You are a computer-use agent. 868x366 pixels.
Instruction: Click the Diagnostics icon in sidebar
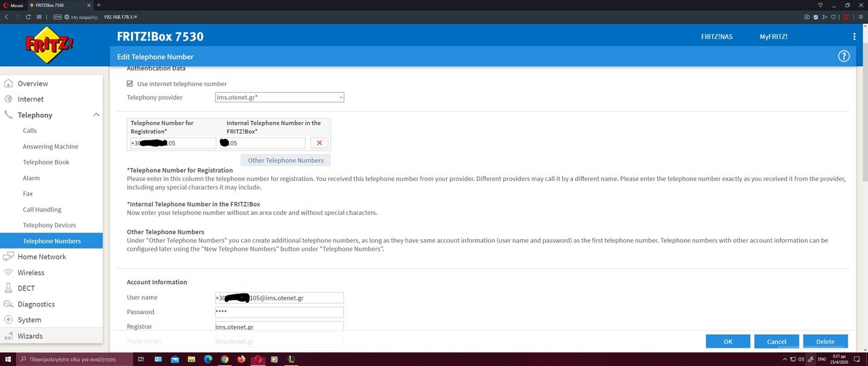(9, 304)
